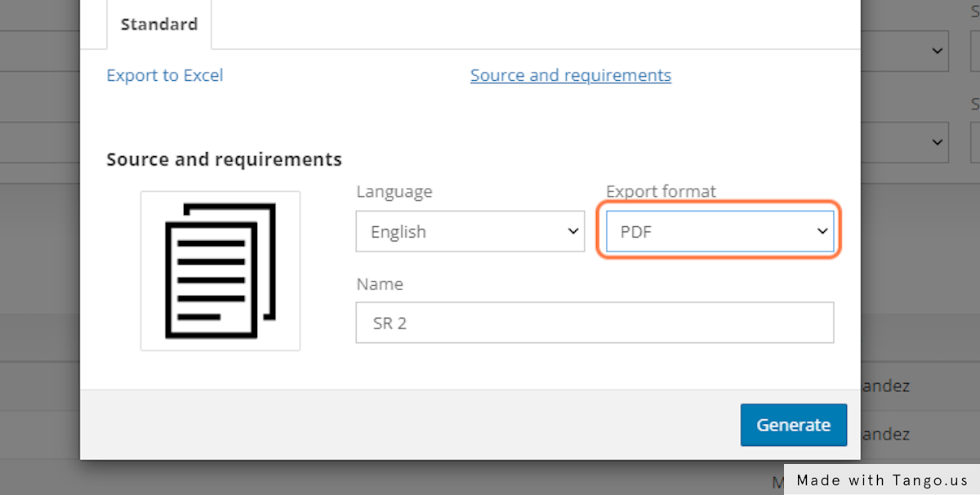Switch to the Standard tab
The width and height of the screenshot is (980, 495).
pos(158,24)
